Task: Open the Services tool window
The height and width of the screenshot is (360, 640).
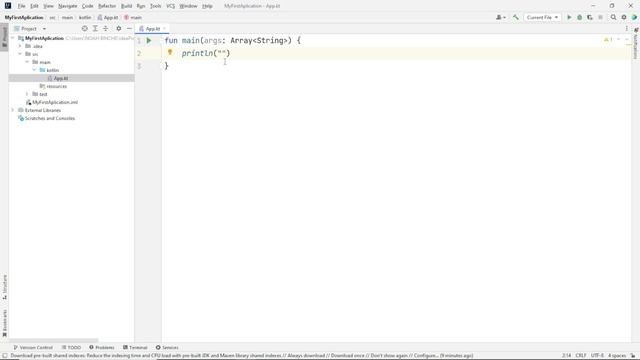Action: pyautogui.click(x=167, y=347)
